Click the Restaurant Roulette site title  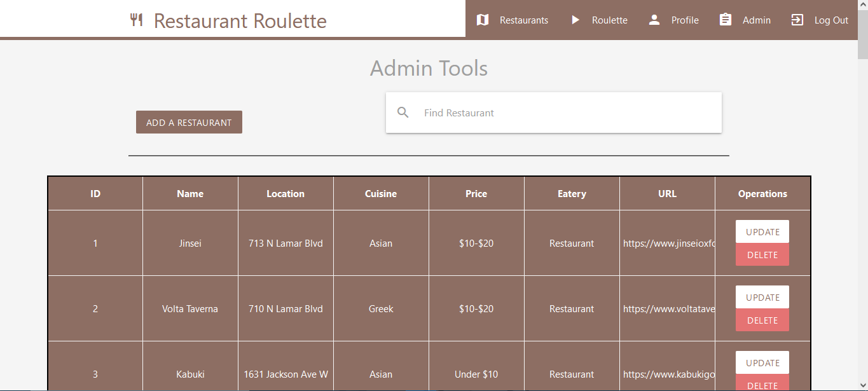(240, 21)
